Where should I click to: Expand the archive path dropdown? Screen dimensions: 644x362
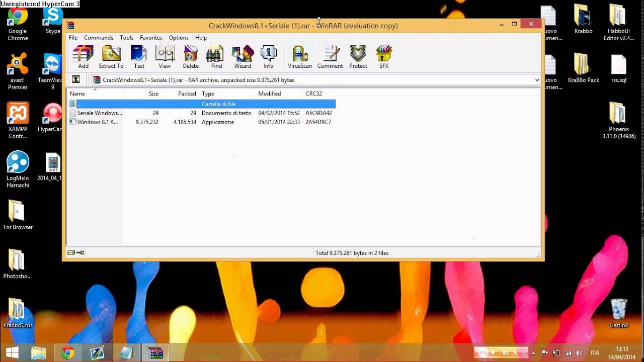pos(537,80)
